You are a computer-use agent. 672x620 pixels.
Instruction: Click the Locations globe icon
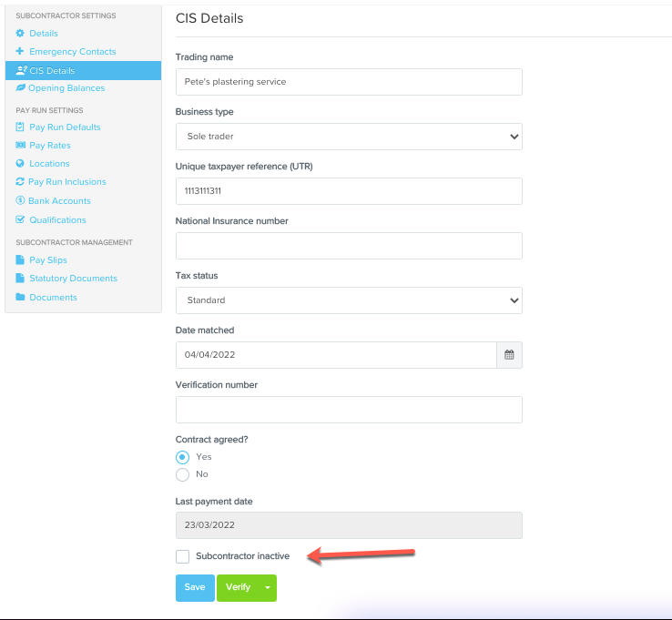point(20,164)
